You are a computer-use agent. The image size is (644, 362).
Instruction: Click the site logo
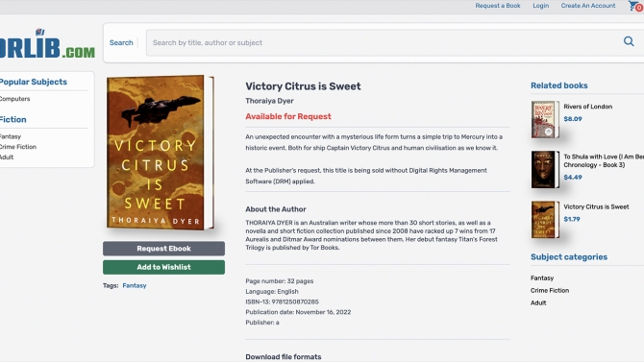point(47,43)
